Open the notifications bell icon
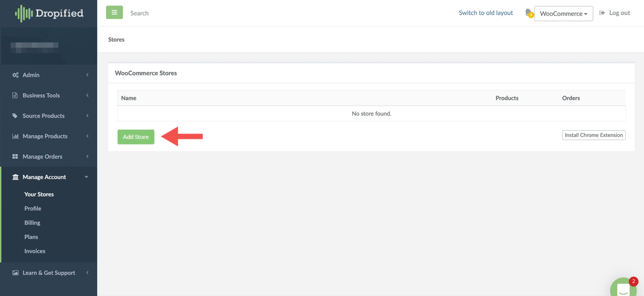The height and width of the screenshot is (296, 644). coord(529,13)
